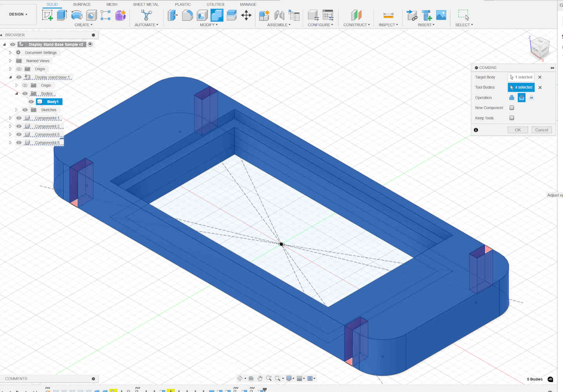This screenshot has height=392, width=563.
Task: Click the Joint tool icon
Action: (x=279, y=15)
